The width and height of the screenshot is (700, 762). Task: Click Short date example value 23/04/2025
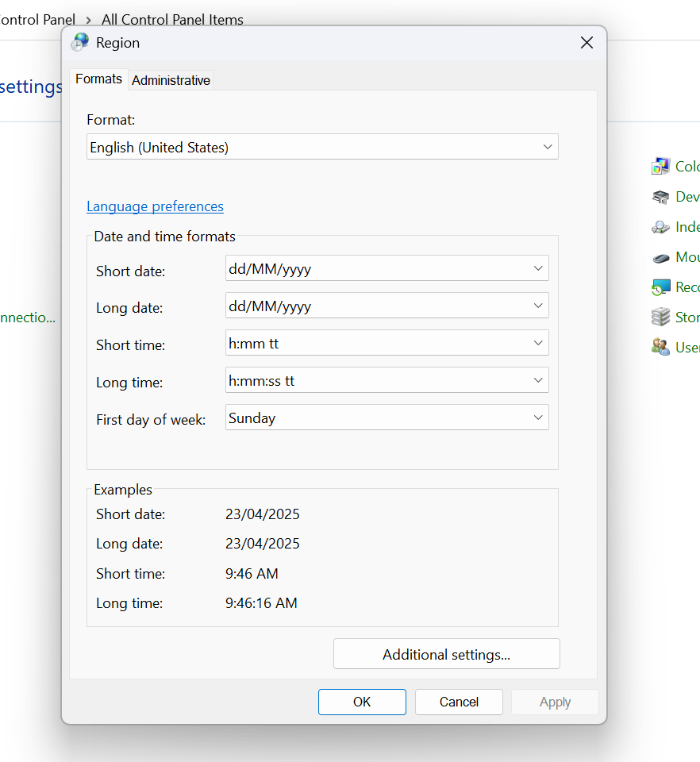(263, 514)
